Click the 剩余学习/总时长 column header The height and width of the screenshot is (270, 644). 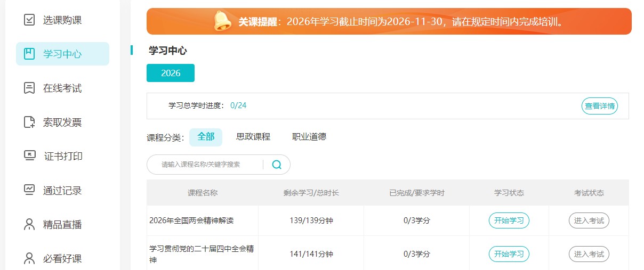311,193
